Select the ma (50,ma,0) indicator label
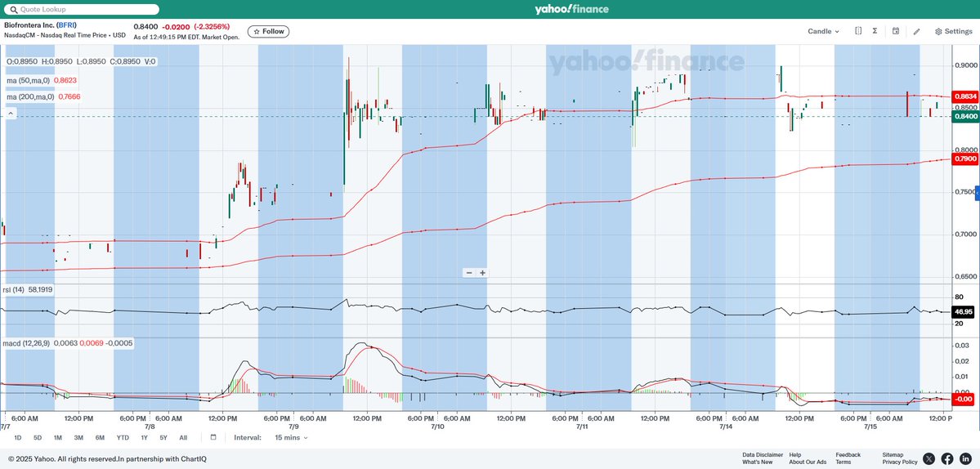This screenshot has height=469, width=980. click(29, 81)
